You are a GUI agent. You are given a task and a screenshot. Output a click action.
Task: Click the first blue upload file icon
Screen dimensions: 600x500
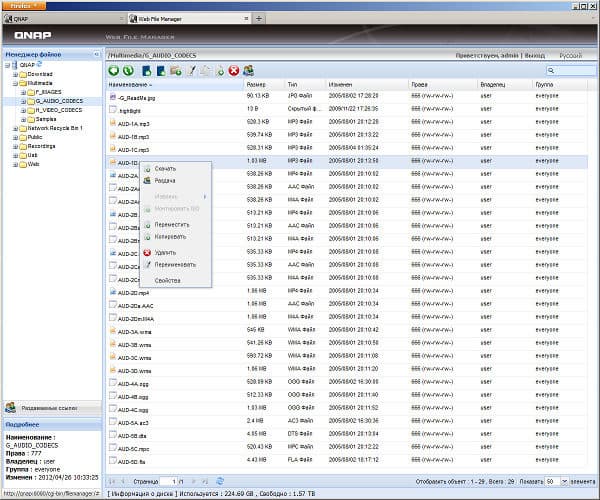[147, 70]
